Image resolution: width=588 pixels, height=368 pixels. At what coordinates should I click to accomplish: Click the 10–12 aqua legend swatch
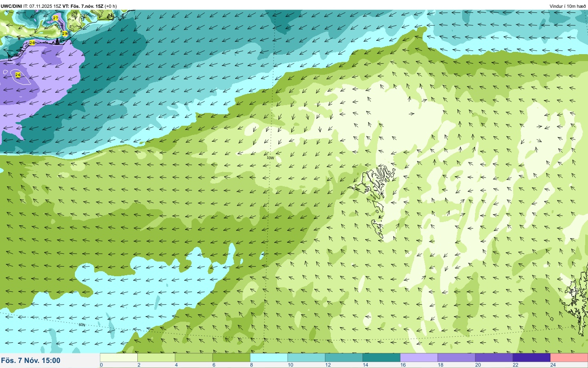click(x=306, y=357)
